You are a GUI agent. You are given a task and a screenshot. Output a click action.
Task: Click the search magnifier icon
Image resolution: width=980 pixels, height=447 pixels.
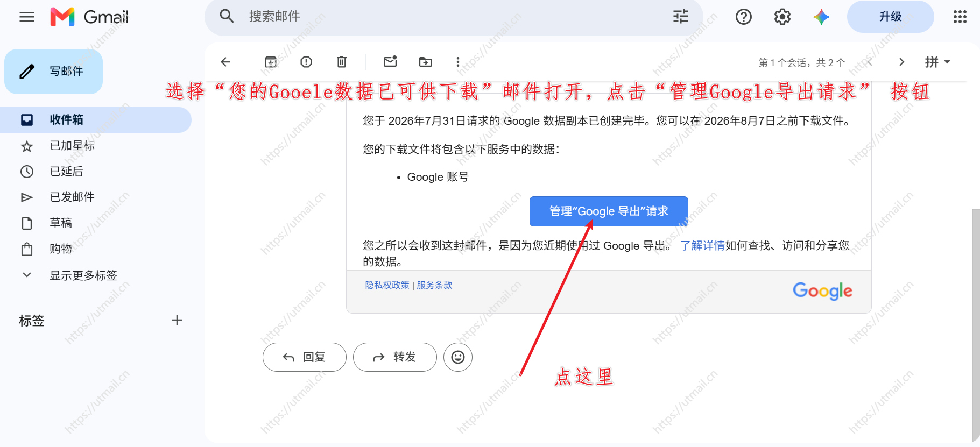pos(227,16)
